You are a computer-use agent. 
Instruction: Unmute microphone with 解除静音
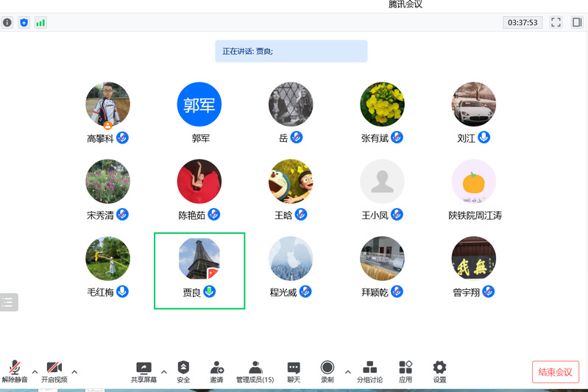click(14, 371)
